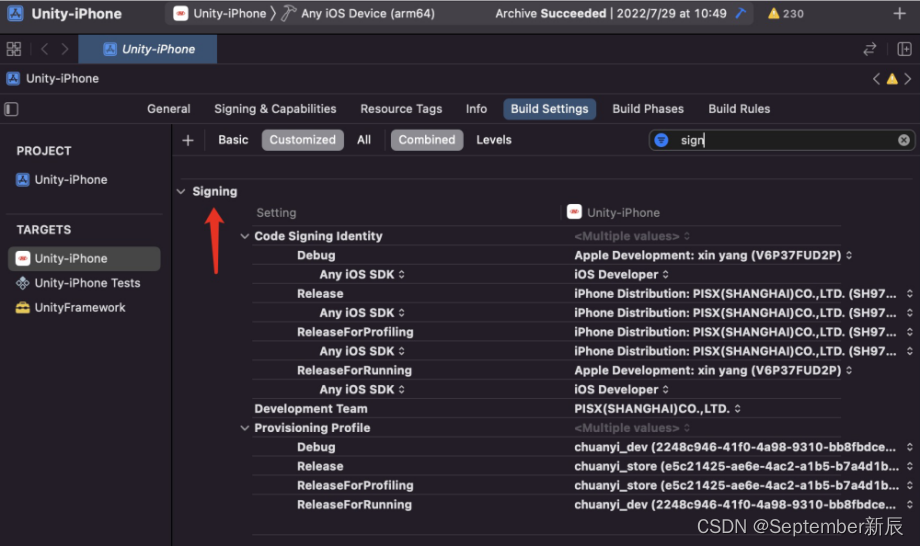
Task: Open Code Signing Identity Multiple values popup
Action: coord(632,237)
